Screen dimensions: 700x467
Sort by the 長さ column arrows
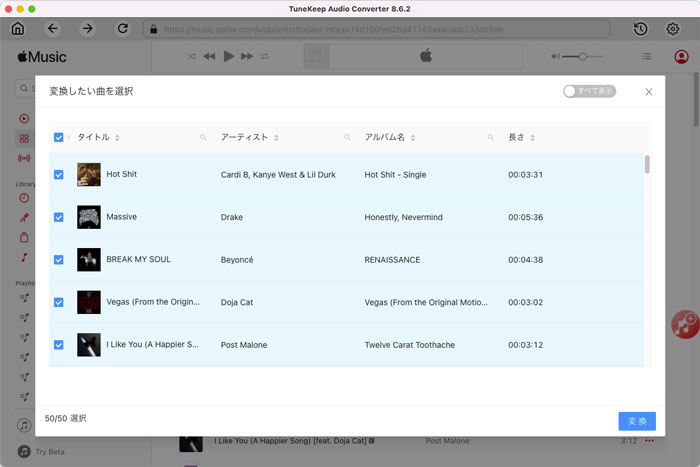[x=532, y=138]
